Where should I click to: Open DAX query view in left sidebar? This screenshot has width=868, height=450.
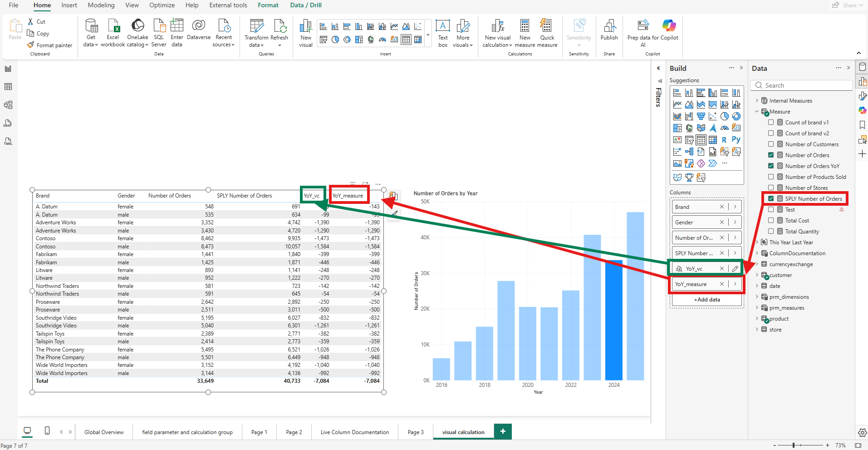tap(8, 123)
